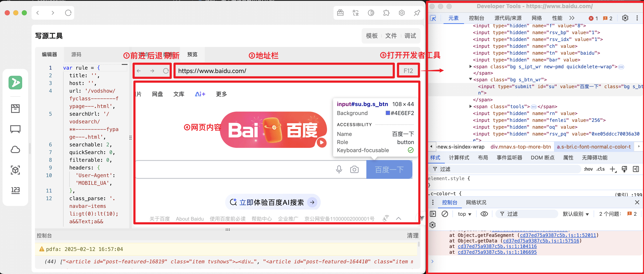The width and height of the screenshot is (644, 274).
Task: Click the translate toolbar icon
Action: 355,13
